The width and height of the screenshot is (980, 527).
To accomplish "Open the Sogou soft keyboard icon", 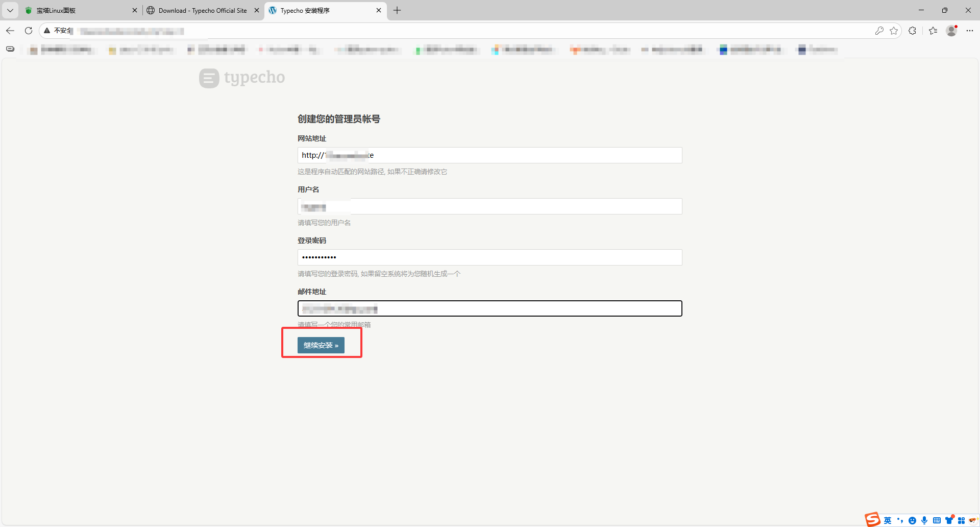I will pos(937,520).
